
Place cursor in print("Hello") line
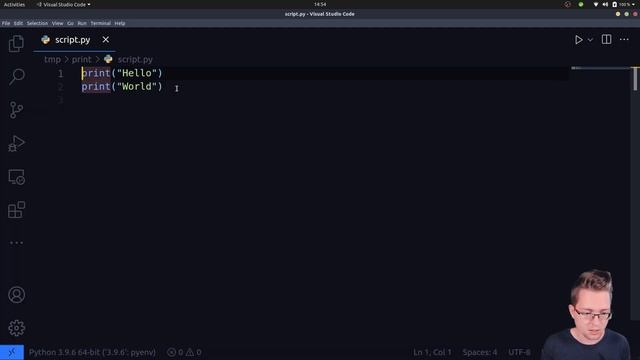click(122, 73)
